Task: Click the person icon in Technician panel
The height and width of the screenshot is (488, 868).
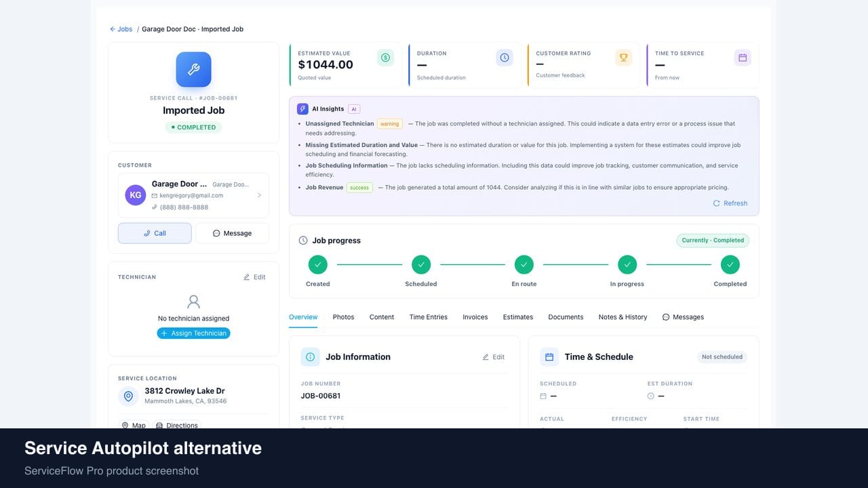Action: [x=193, y=302]
